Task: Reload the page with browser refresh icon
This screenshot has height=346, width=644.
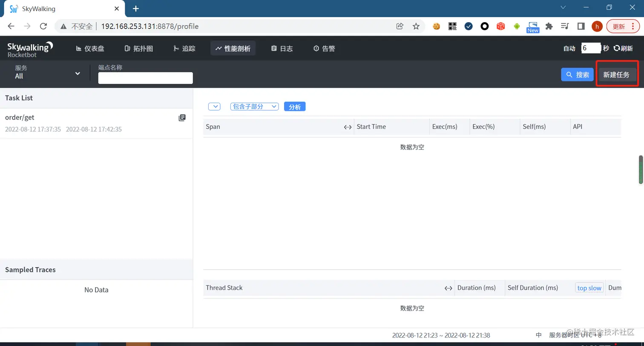Action: click(x=43, y=26)
